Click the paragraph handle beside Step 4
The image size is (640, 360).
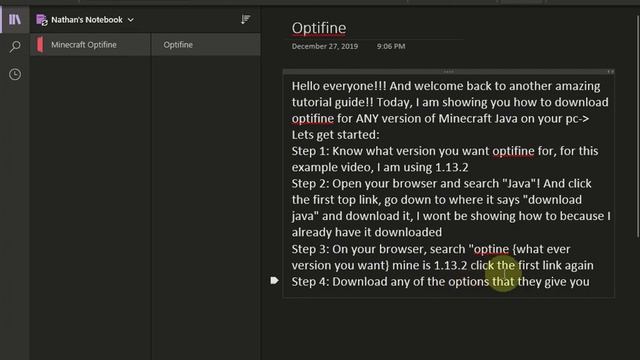(x=274, y=280)
